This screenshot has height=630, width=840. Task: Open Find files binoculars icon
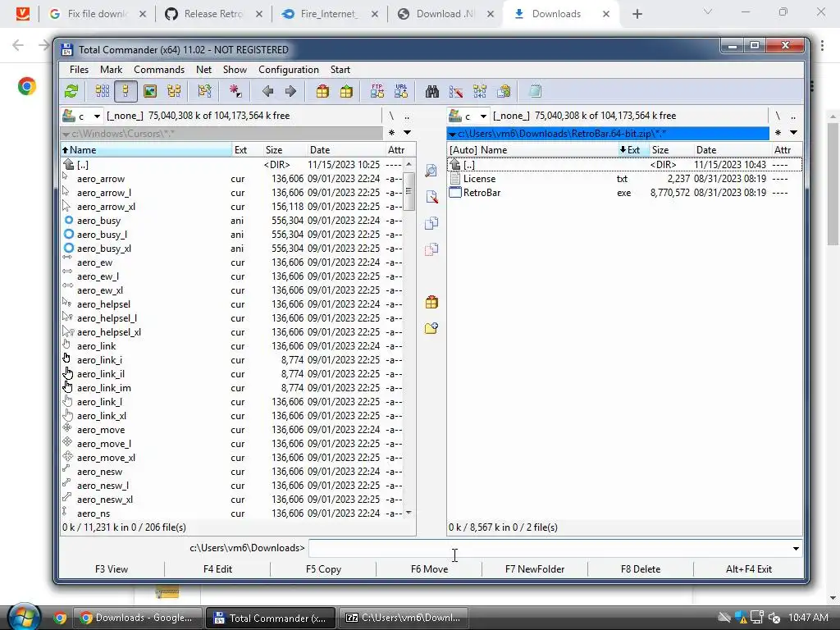(432, 91)
